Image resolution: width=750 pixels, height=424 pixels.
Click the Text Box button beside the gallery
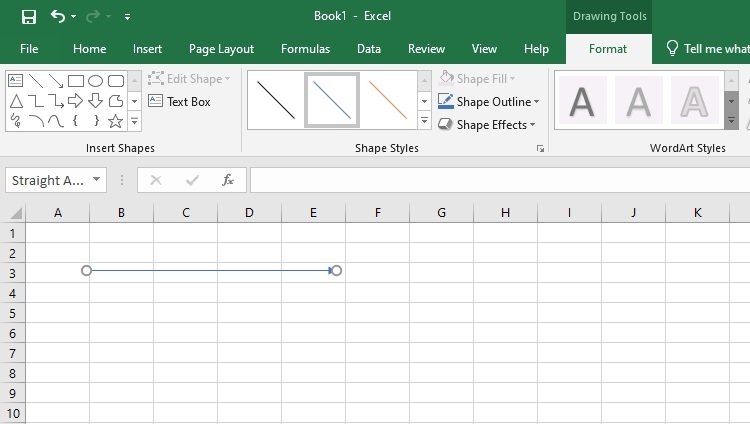click(179, 101)
